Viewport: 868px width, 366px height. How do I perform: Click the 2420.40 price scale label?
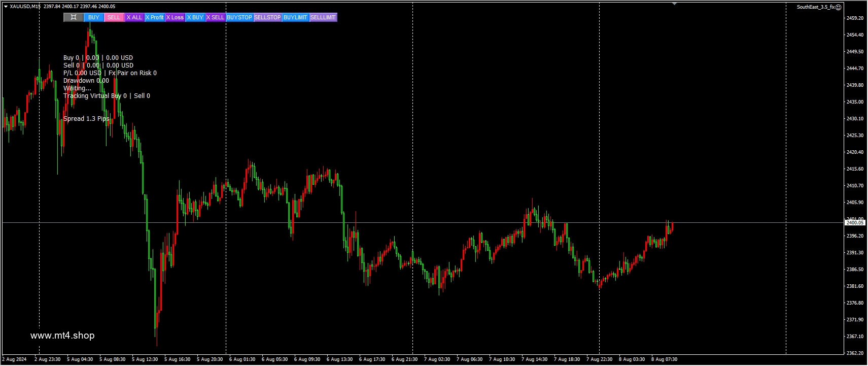tap(855, 152)
